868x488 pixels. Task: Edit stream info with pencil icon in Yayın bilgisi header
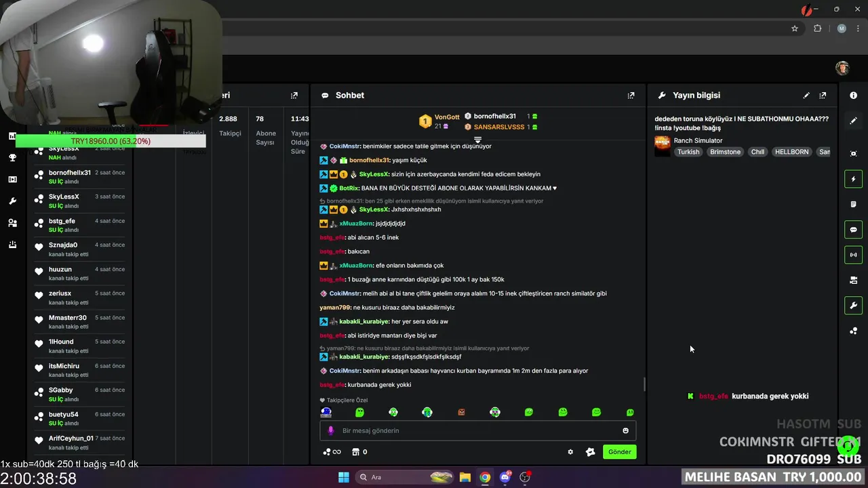(x=806, y=96)
